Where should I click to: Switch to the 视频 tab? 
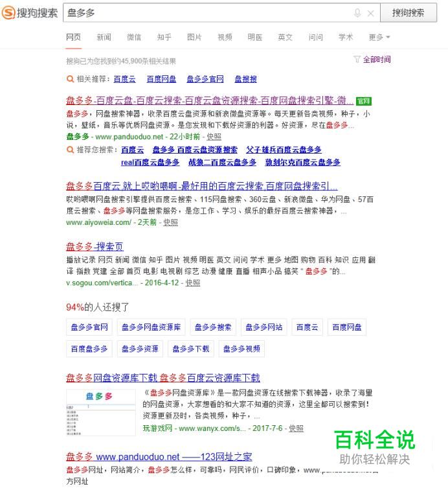click(x=225, y=38)
